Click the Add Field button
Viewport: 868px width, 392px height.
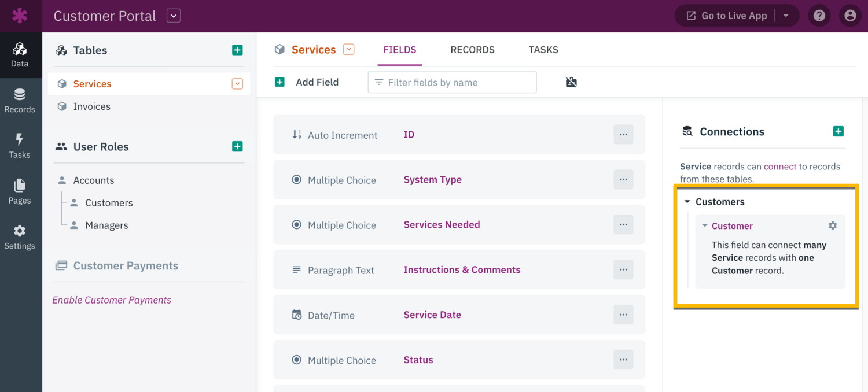pos(307,82)
